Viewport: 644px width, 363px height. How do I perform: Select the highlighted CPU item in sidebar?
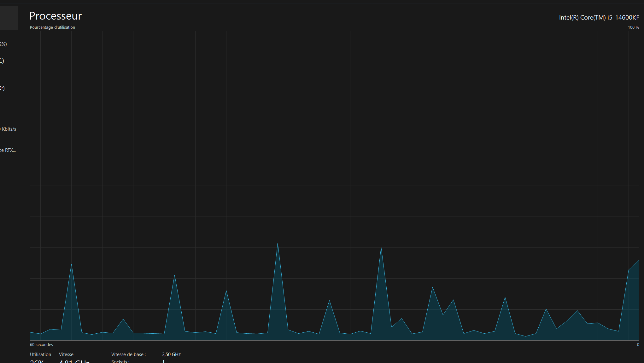(x=9, y=18)
